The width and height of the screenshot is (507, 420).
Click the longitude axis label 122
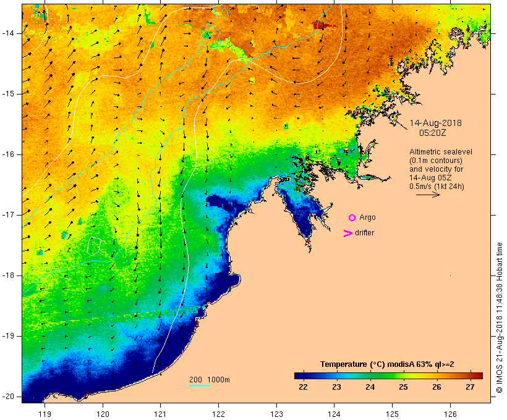(219, 414)
